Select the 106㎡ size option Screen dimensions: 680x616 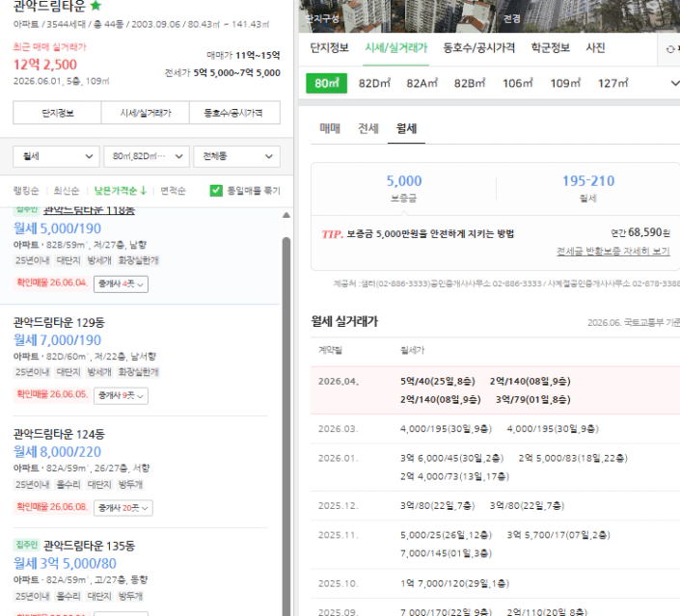517,83
